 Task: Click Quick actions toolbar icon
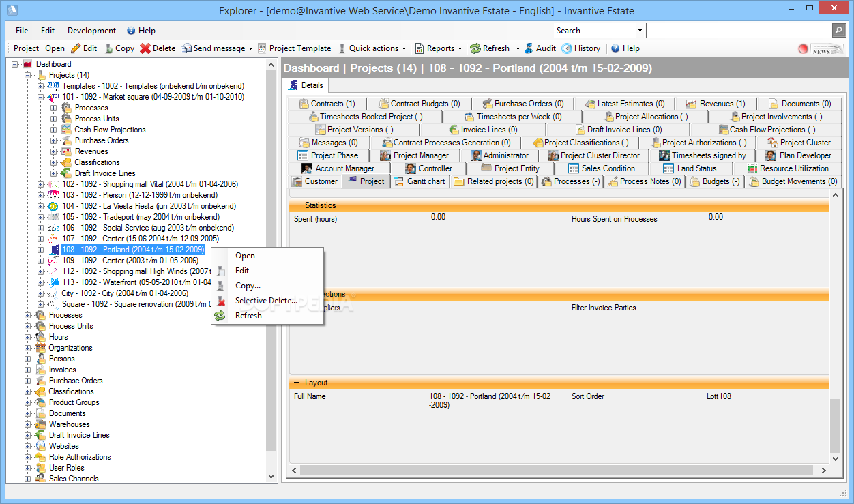click(342, 48)
